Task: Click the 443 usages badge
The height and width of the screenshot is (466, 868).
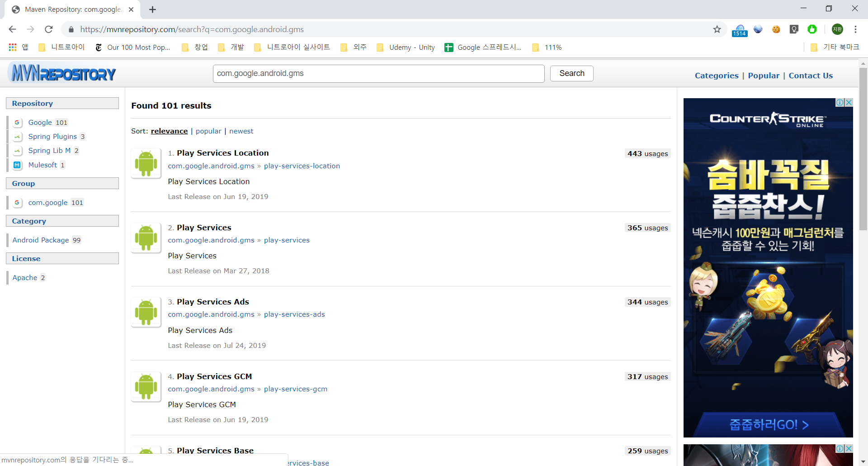Action: point(647,154)
